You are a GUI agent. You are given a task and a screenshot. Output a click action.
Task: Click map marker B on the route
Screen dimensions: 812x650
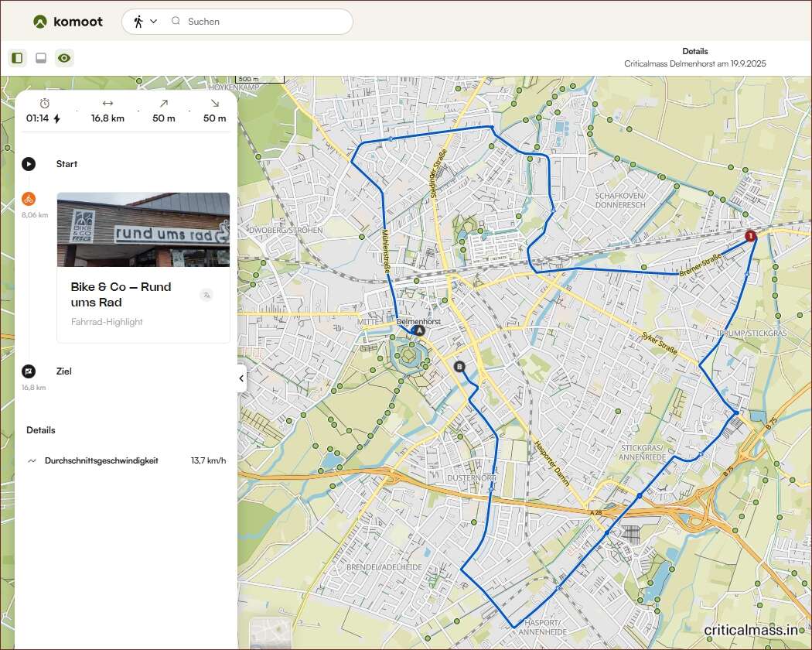[x=460, y=367]
